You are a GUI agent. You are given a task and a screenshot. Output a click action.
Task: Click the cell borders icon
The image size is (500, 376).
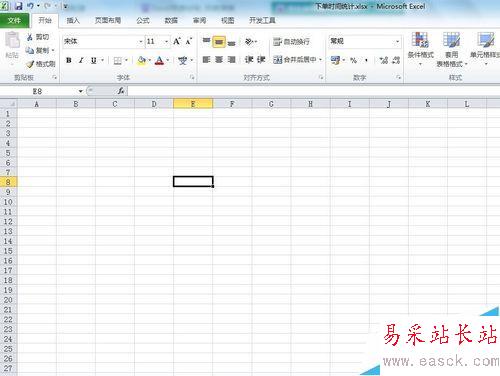click(117, 60)
